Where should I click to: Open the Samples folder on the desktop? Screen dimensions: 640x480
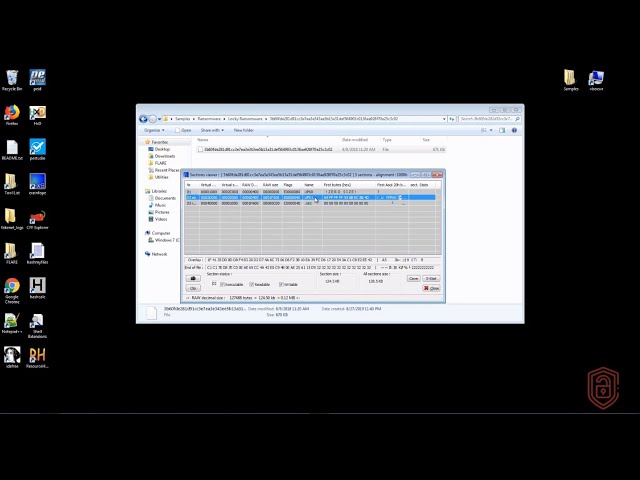click(571, 80)
